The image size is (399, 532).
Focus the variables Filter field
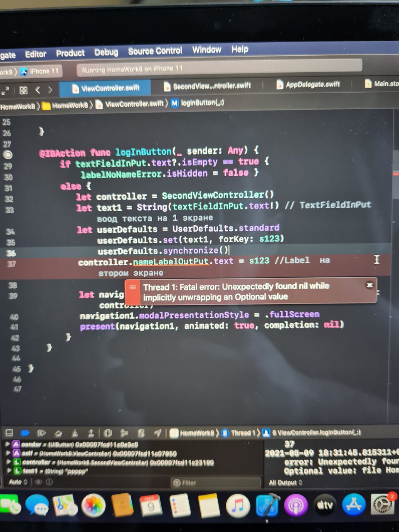pyautogui.click(x=216, y=483)
